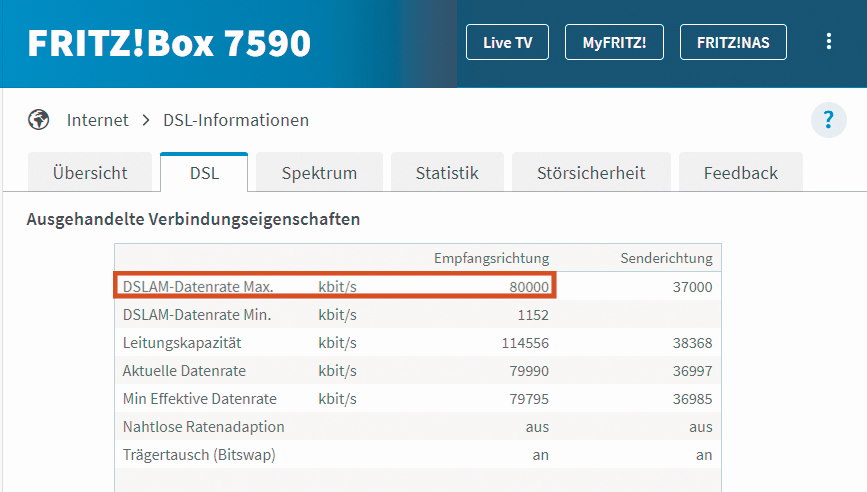867x492 pixels.
Task: Click the Trägertausch (Bitswap) label
Action: (199, 455)
